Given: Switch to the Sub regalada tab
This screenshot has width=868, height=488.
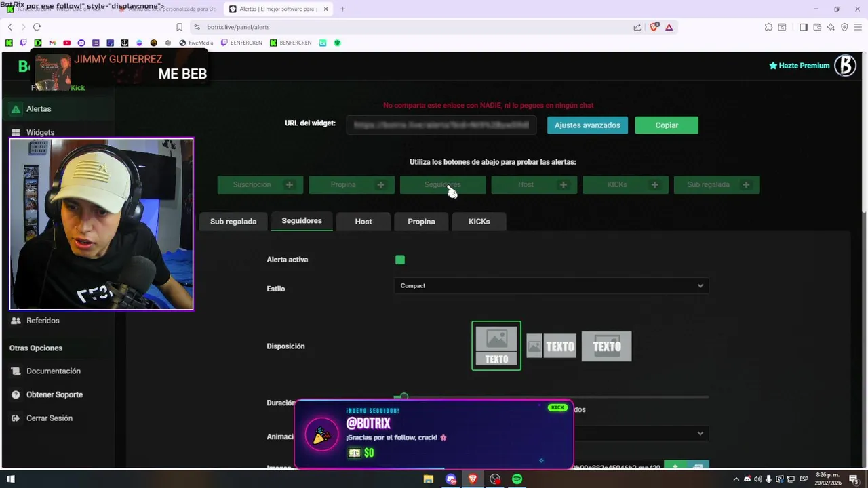Looking at the screenshot, I should click(x=233, y=222).
